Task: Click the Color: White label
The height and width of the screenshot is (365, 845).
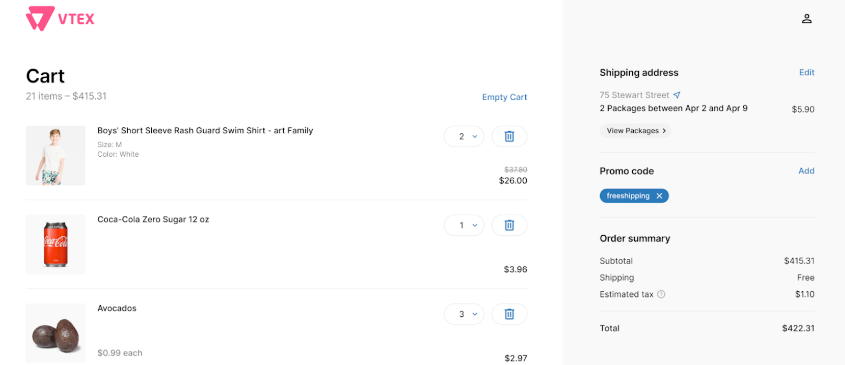Action: pos(118,154)
